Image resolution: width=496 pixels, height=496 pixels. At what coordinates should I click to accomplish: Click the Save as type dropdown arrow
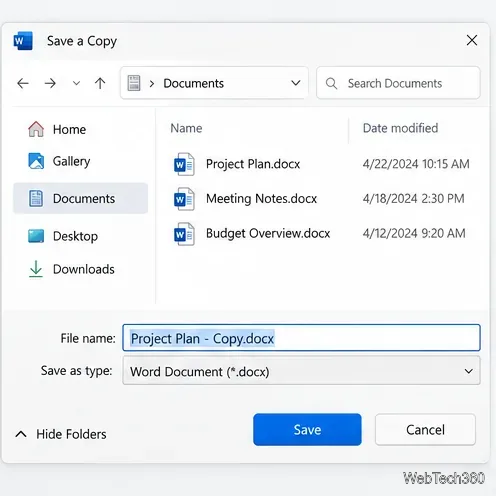point(469,371)
